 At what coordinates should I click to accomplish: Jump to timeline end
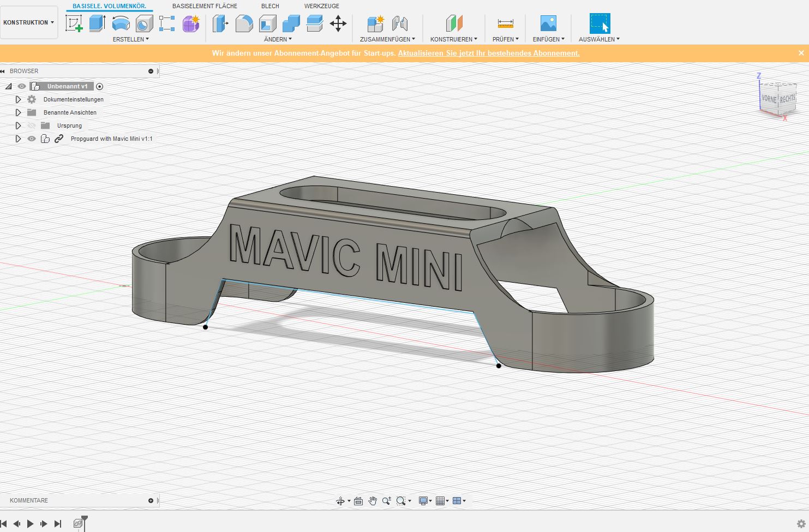click(58, 524)
